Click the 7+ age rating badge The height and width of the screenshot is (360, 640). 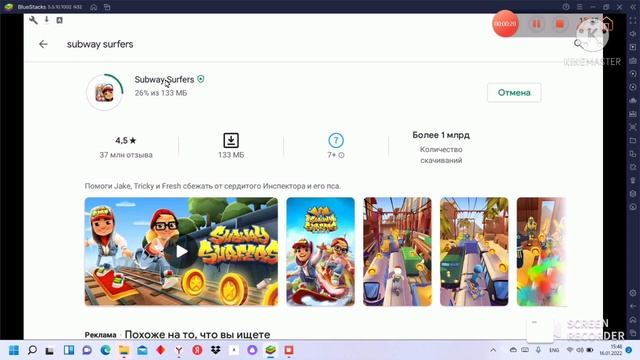336,140
